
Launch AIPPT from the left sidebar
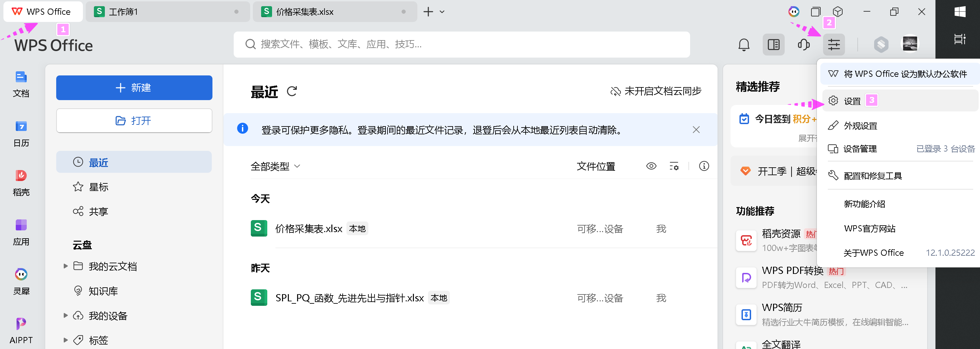click(21, 331)
